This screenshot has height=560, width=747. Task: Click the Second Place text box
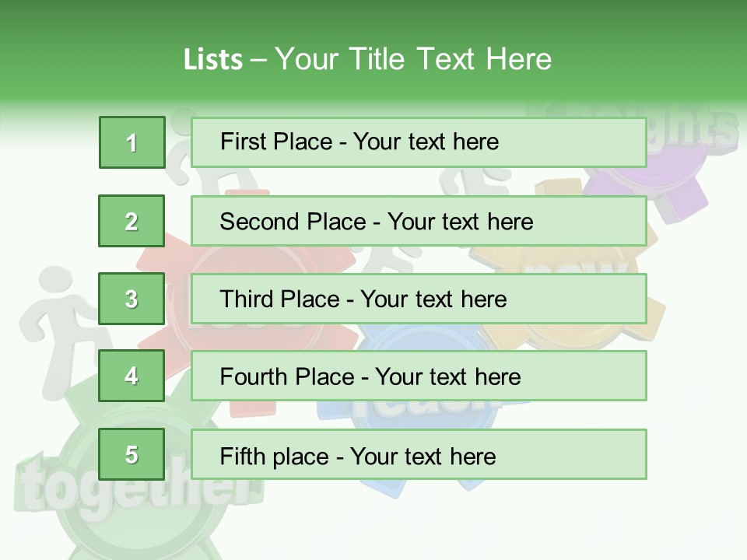[419, 221]
